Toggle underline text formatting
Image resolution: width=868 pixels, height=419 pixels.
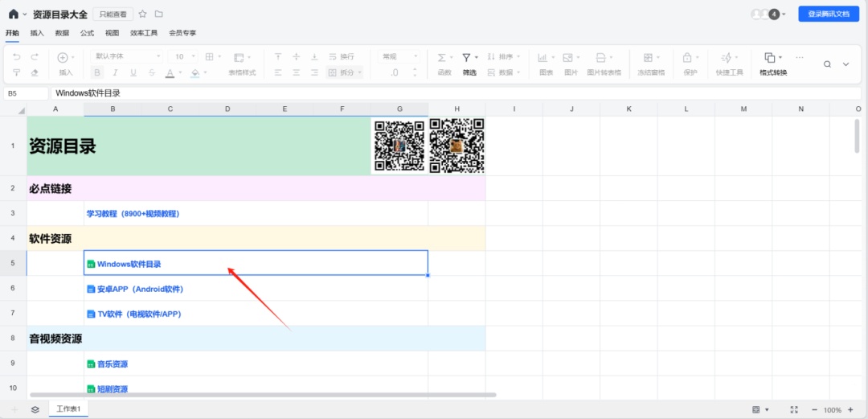click(133, 72)
